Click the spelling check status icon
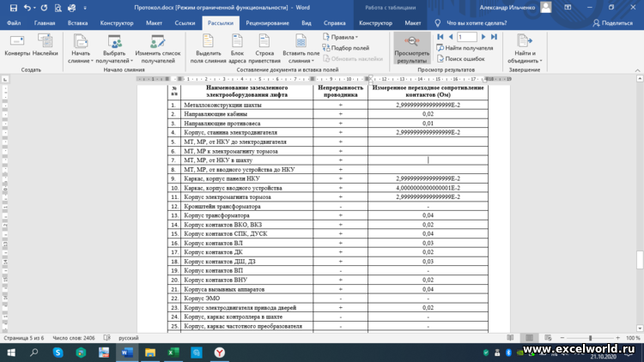Screen dimensions: 644x362 click(x=107, y=338)
